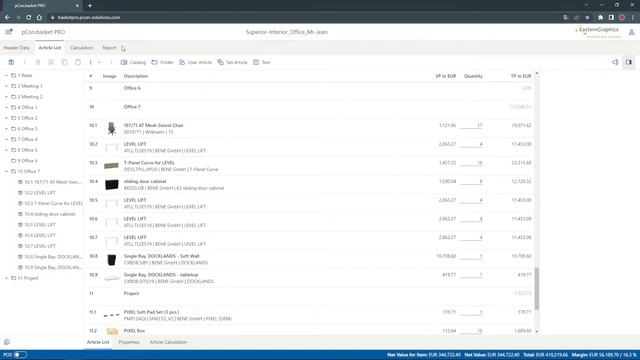This screenshot has width=640, height=360.
Task: Click the scroll down arrow of article list
Action: click(537, 331)
